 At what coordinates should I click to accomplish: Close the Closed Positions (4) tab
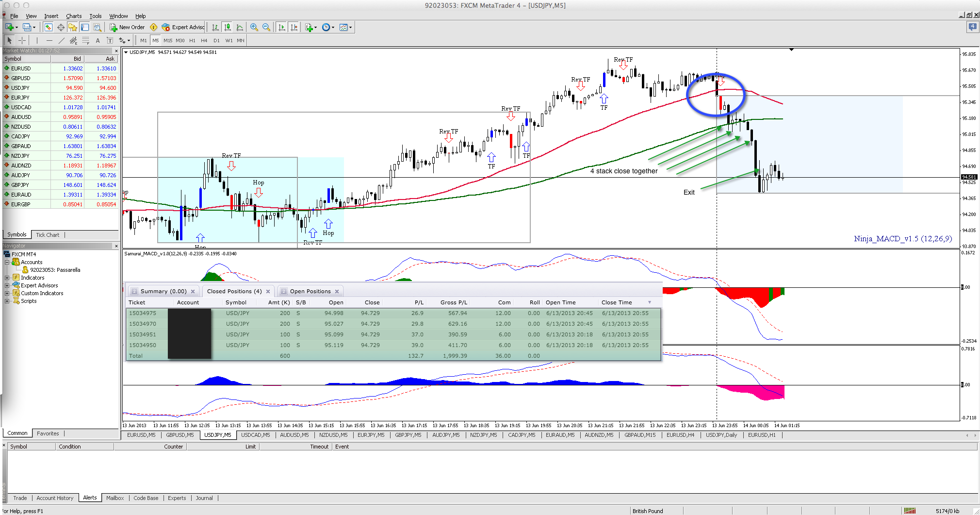pyautogui.click(x=268, y=292)
